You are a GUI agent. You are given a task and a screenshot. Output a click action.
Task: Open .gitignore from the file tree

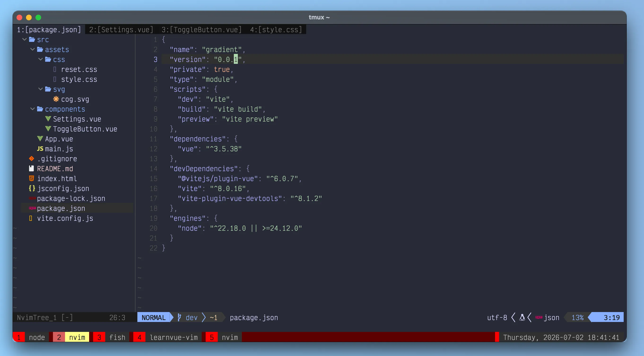[57, 159]
